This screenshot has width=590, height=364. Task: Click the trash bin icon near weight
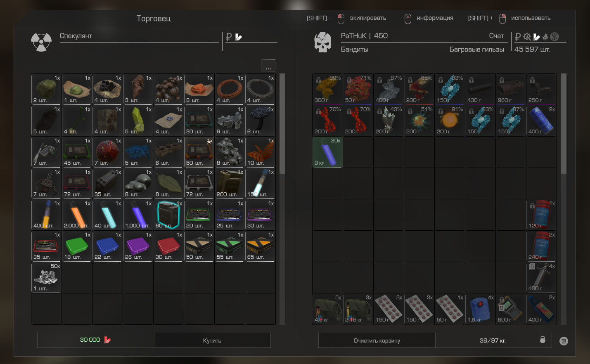564,341
